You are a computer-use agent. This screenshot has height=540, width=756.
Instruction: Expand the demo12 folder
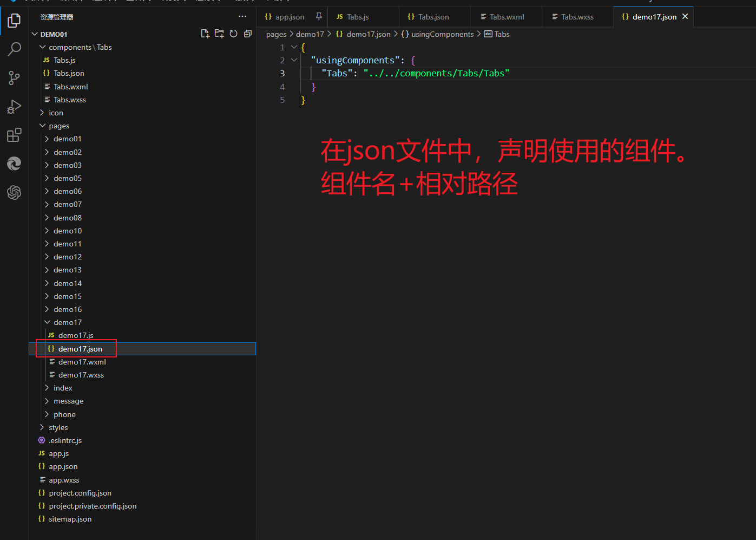point(142,257)
